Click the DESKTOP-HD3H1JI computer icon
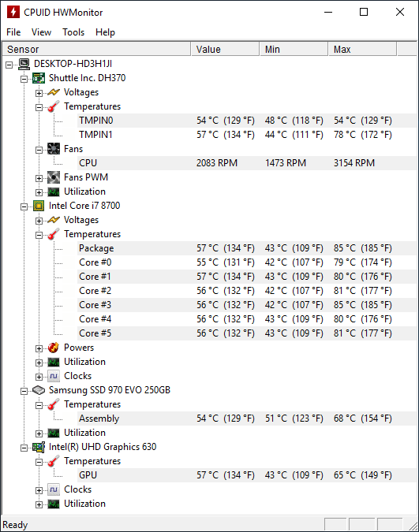Viewport: 419px width, 532px height. [24, 64]
